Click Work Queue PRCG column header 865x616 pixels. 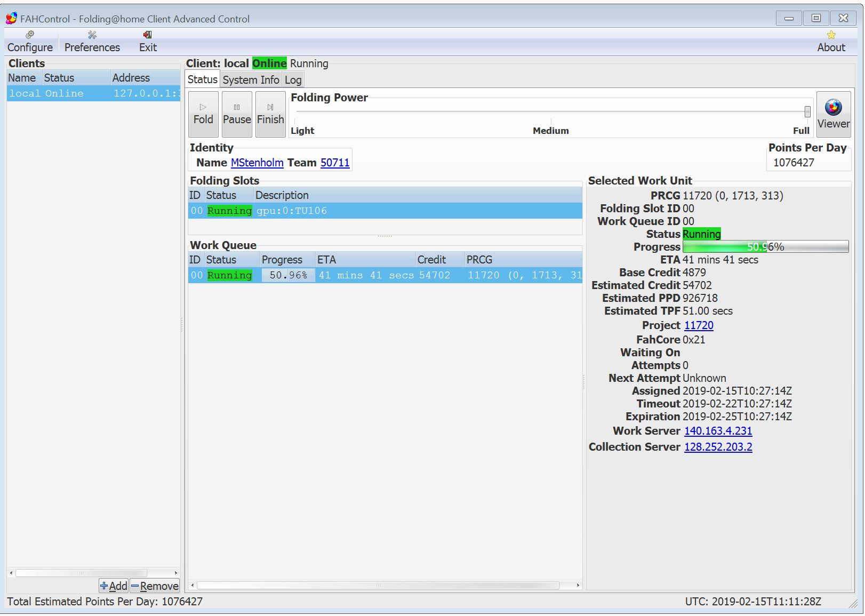point(523,260)
